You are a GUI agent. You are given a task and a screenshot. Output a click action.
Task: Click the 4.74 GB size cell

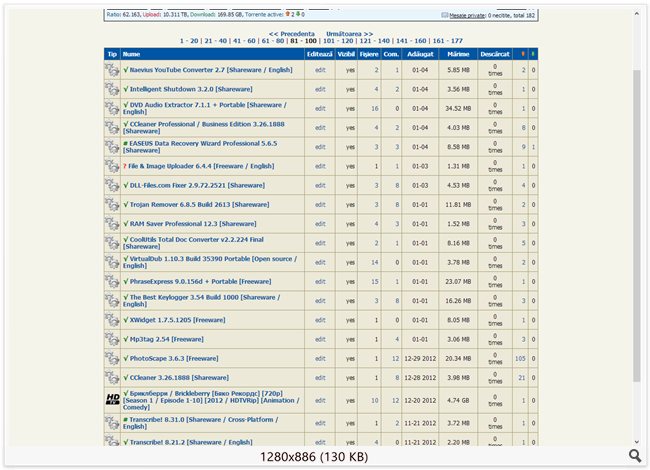coord(458,400)
